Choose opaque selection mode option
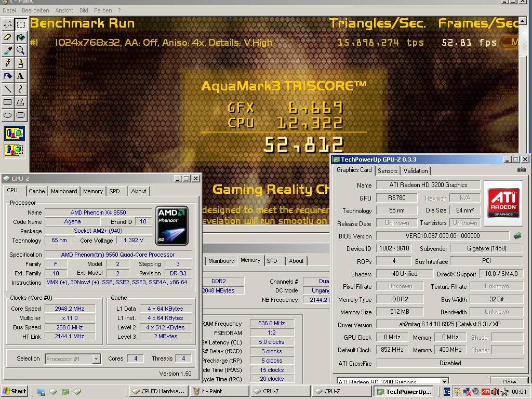 pyautogui.click(x=14, y=133)
